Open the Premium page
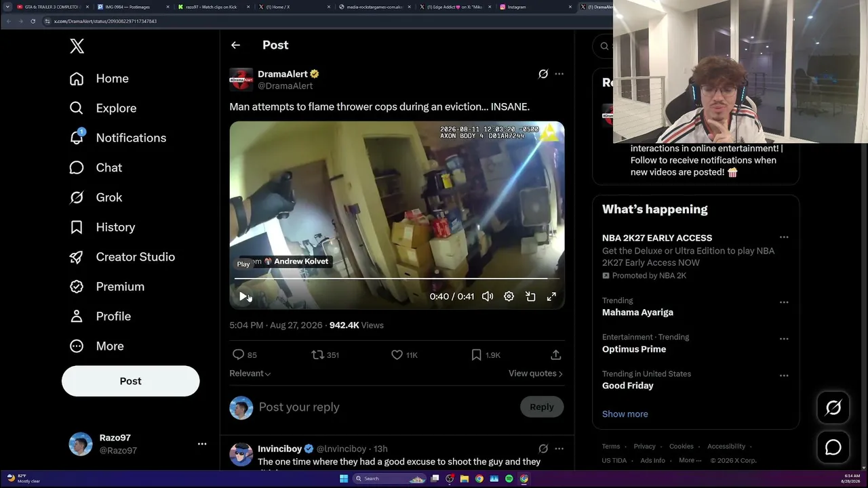868x488 pixels. (107, 287)
